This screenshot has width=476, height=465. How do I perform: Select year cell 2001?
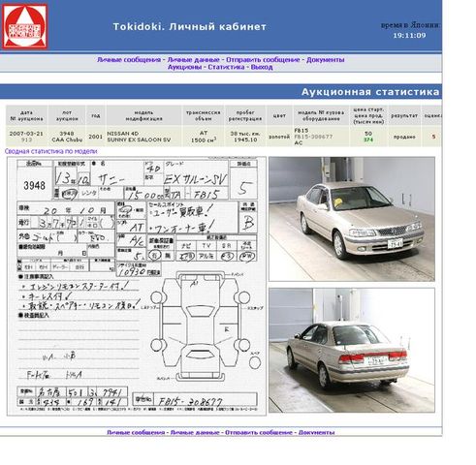95,137
